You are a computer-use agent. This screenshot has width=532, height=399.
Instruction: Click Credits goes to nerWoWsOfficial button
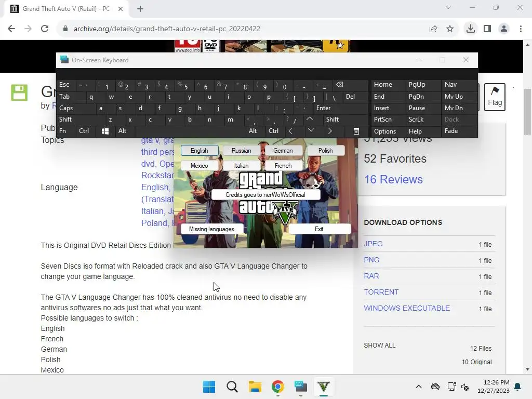(x=265, y=195)
